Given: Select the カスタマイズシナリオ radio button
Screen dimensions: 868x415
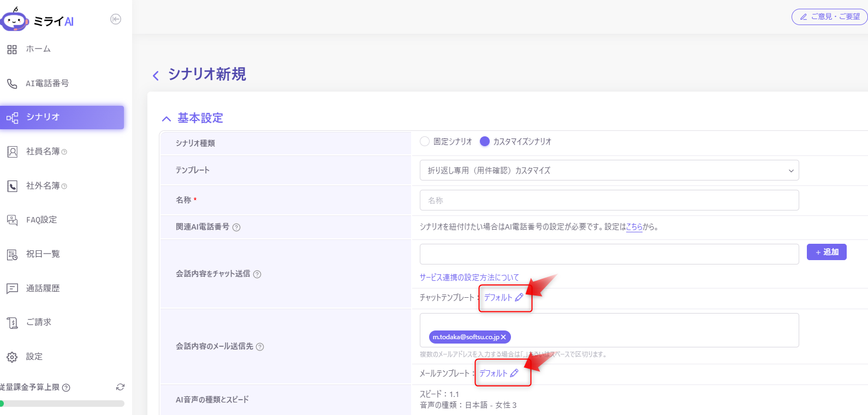Looking at the screenshot, I should (484, 141).
